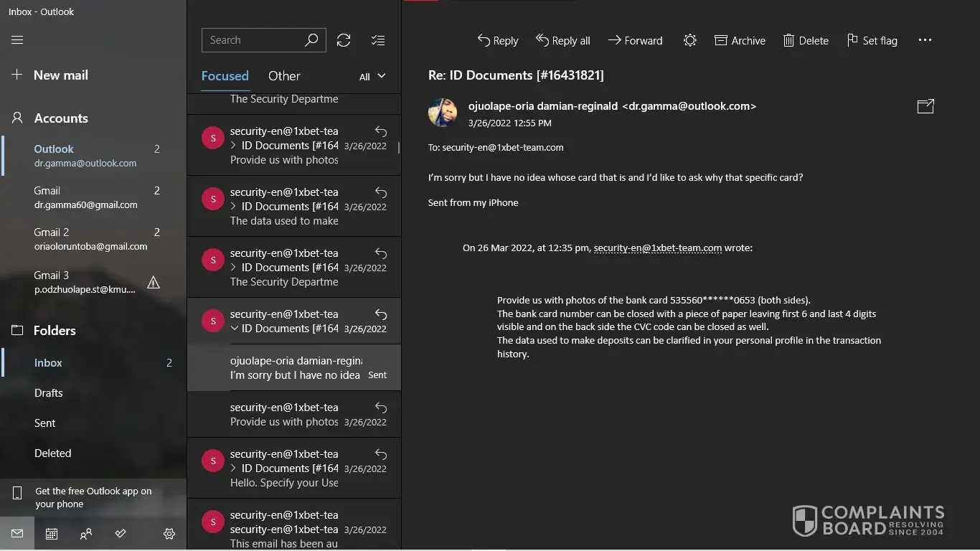
Task: Set flag on this message
Action: click(x=872, y=41)
